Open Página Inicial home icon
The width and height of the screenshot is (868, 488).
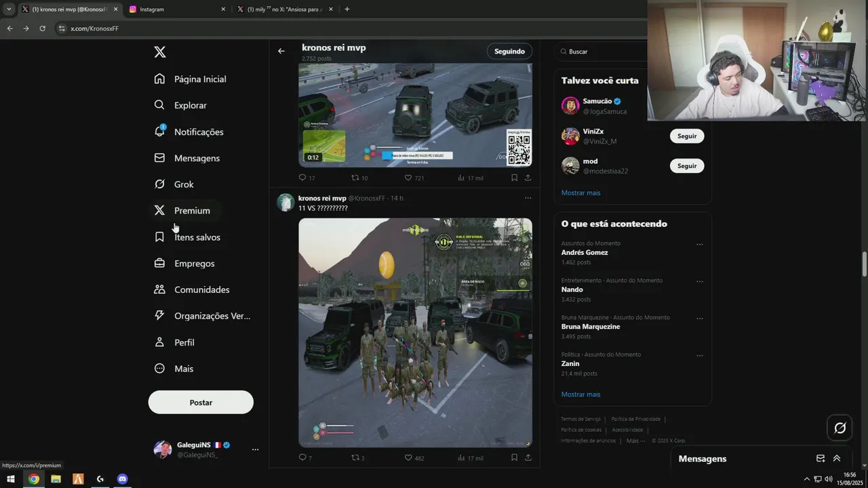[159, 79]
